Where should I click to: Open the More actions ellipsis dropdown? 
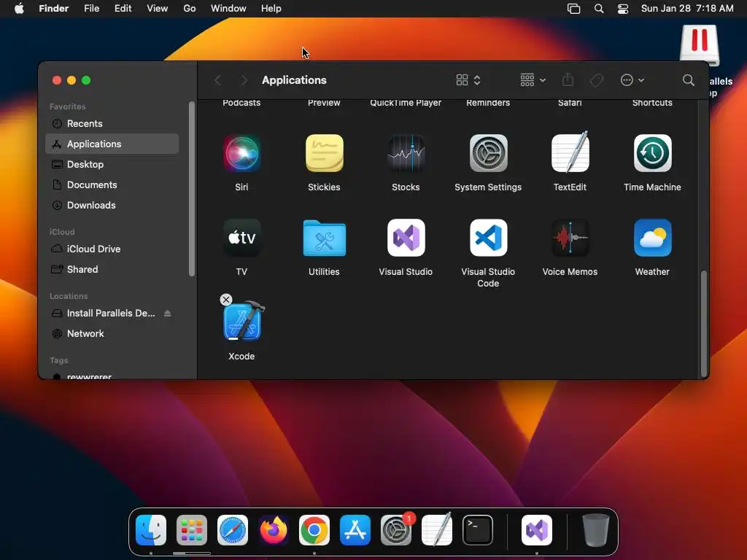632,80
